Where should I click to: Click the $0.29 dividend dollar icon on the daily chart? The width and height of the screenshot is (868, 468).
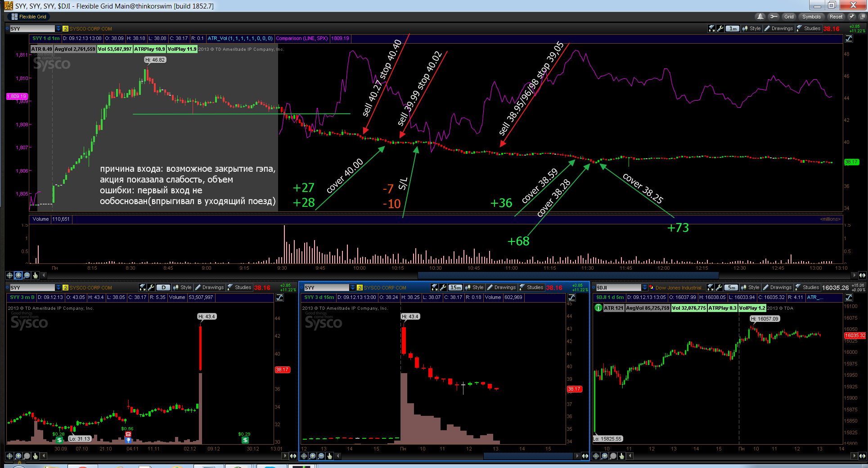245,440
